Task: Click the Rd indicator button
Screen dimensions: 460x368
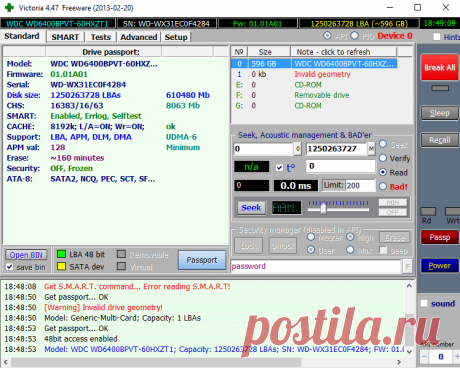Action: (428, 211)
